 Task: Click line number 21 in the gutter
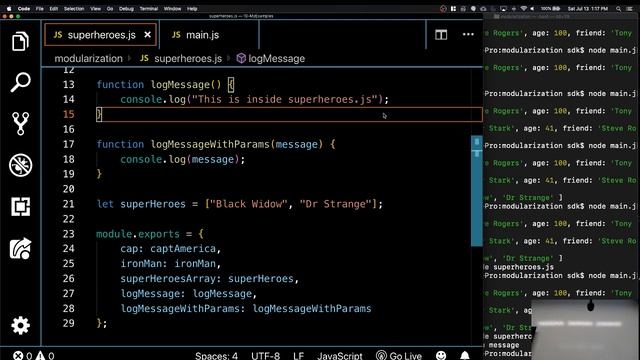(69, 204)
